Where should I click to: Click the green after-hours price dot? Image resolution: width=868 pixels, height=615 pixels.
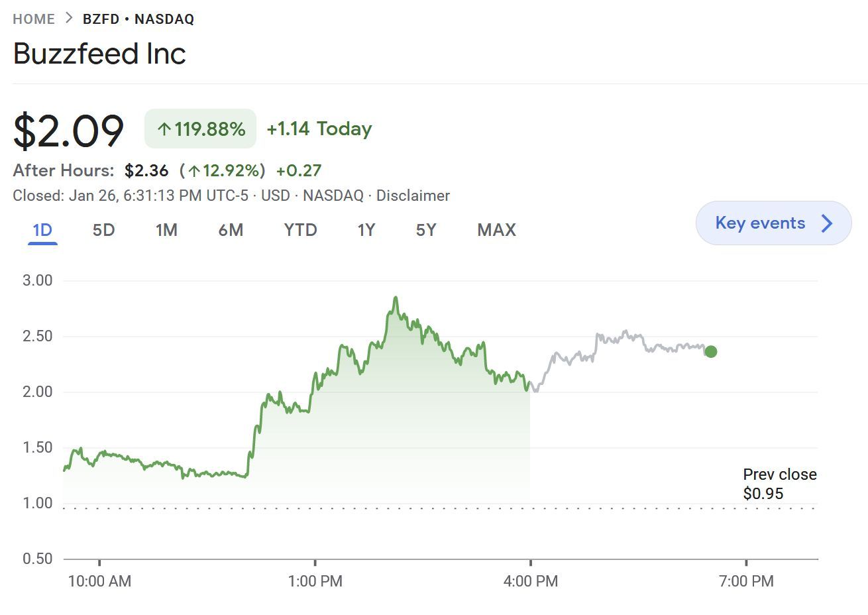pyautogui.click(x=710, y=352)
